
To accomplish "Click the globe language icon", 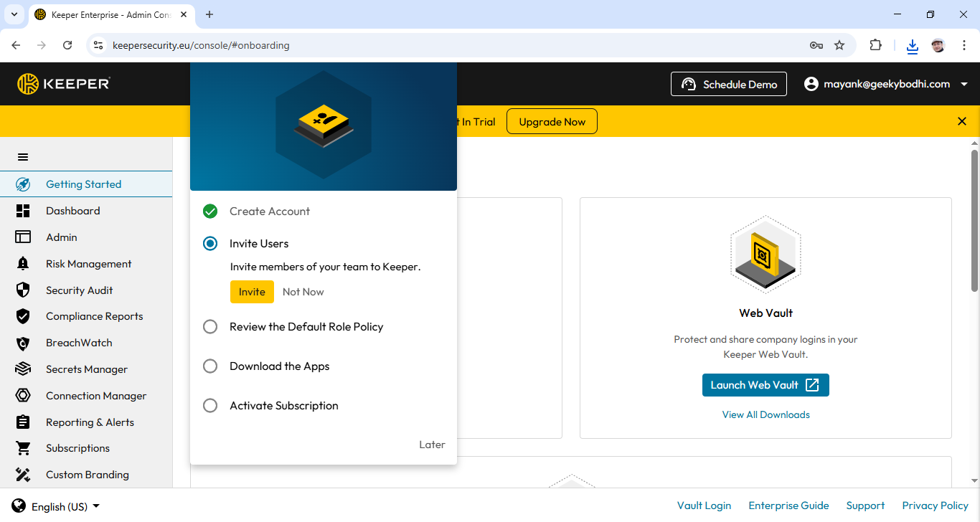I will 19,506.
